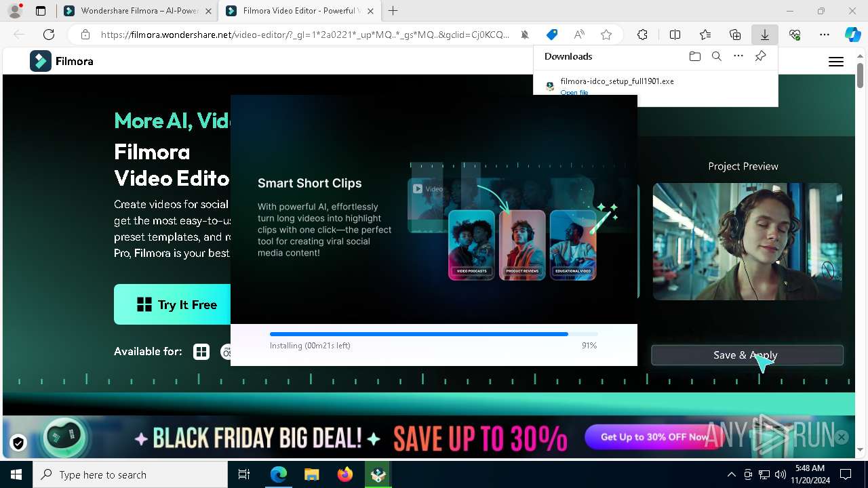Click the address bar URL field
This screenshot has width=868, height=488.
[305, 35]
